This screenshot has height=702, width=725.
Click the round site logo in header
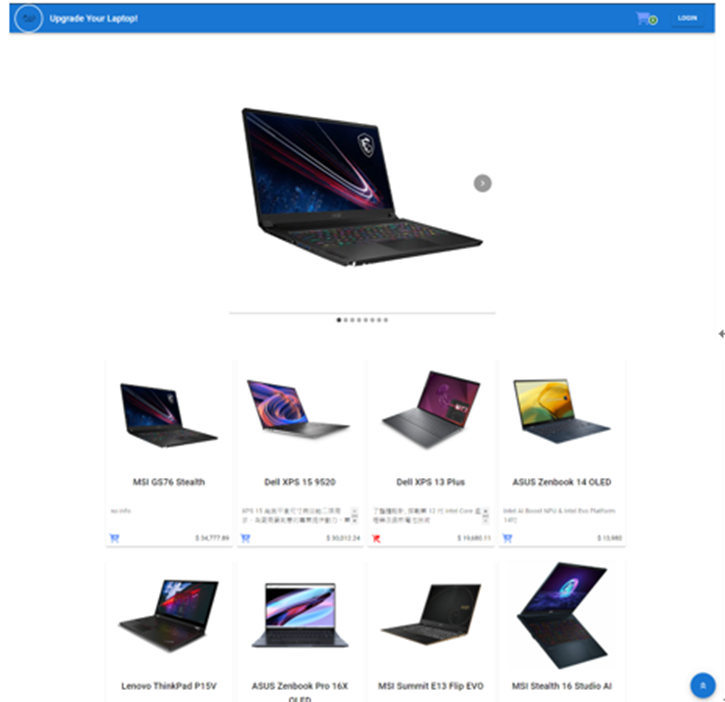click(x=29, y=18)
